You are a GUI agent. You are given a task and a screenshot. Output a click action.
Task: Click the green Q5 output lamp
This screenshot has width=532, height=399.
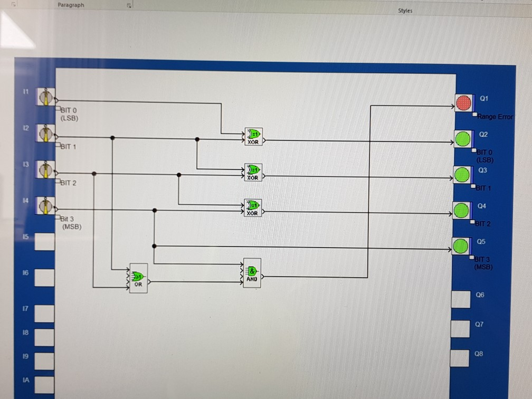(460, 246)
